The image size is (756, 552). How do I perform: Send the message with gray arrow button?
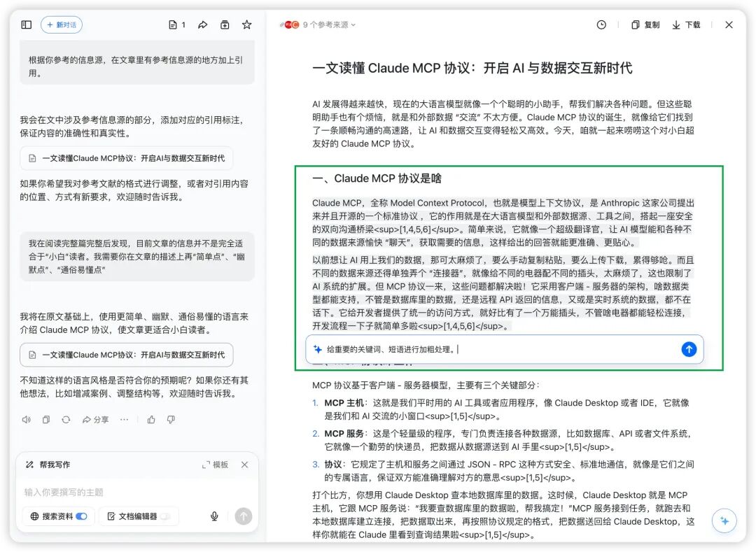pos(244,516)
